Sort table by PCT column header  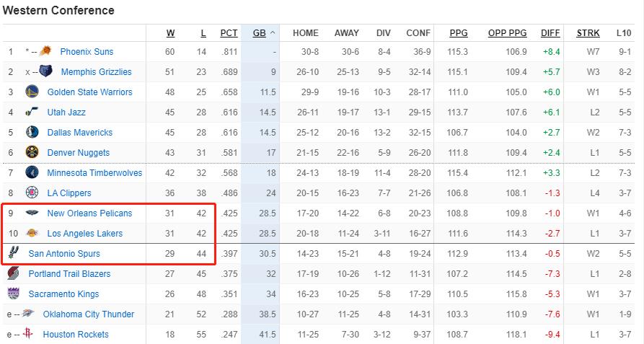pos(229,32)
